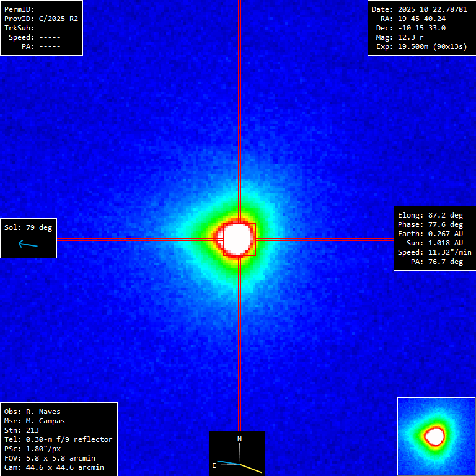This screenshot has width=476, height=476.
Task: Click the Tel 0.30-m f/9 reflector line
Action: (58, 439)
